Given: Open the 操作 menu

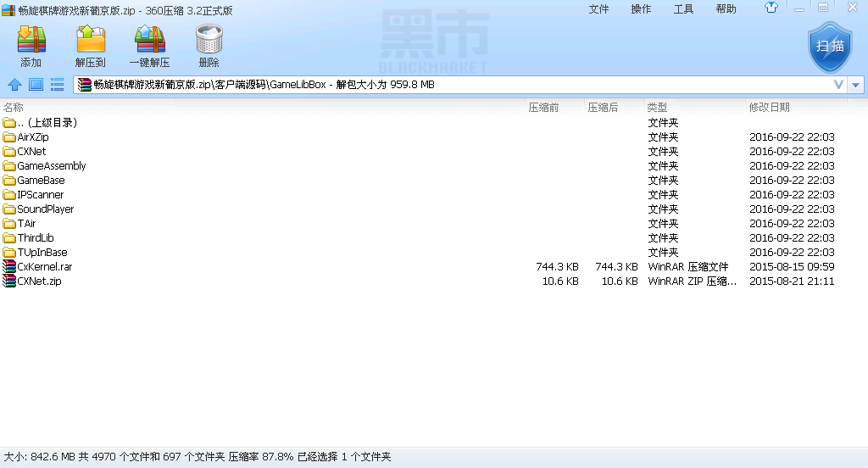Looking at the screenshot, I should 641,8.
